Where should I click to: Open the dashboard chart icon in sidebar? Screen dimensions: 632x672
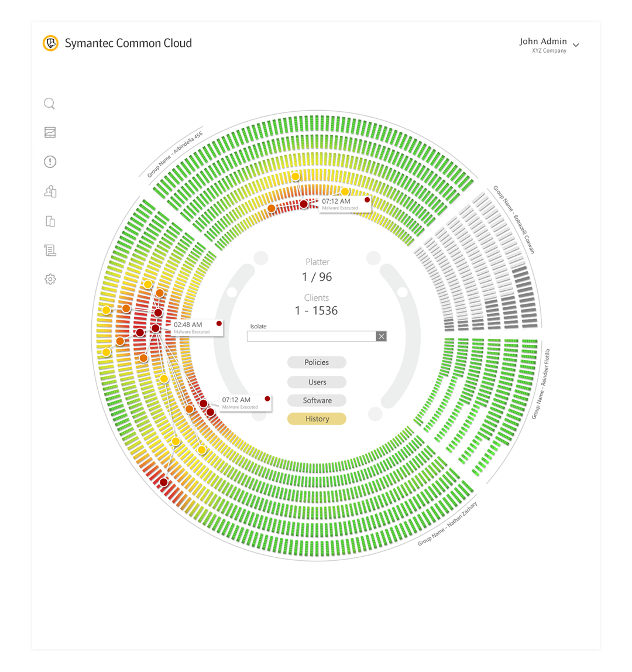click(50, 133)
